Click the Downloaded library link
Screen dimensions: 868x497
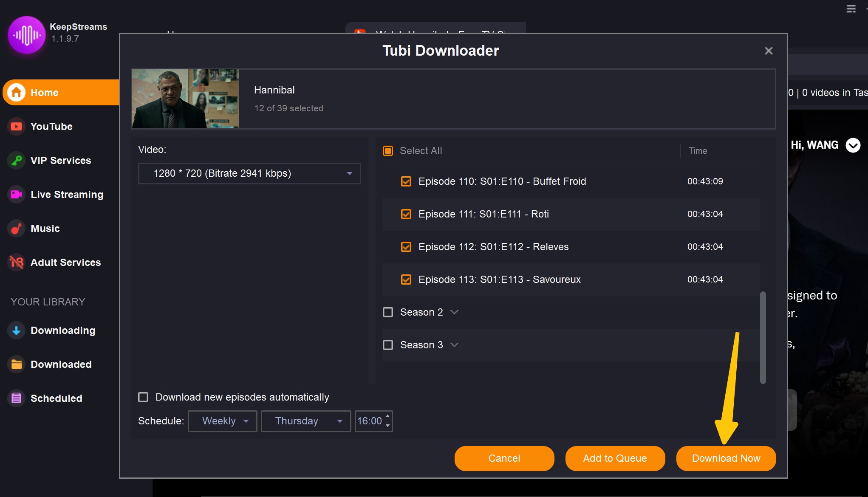click(x=61, y=364)
